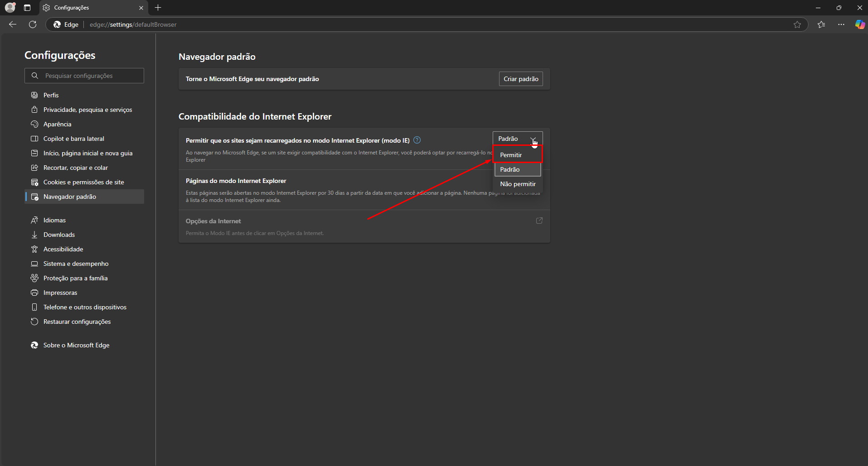Click the address bar URL field
The image size is (868, 466).
[x=408, y=24]
